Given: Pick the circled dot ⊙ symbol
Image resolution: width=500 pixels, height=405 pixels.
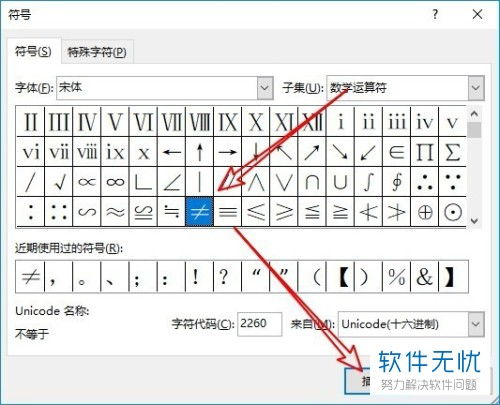Looking at the screenshot, I should click(452, 212).
